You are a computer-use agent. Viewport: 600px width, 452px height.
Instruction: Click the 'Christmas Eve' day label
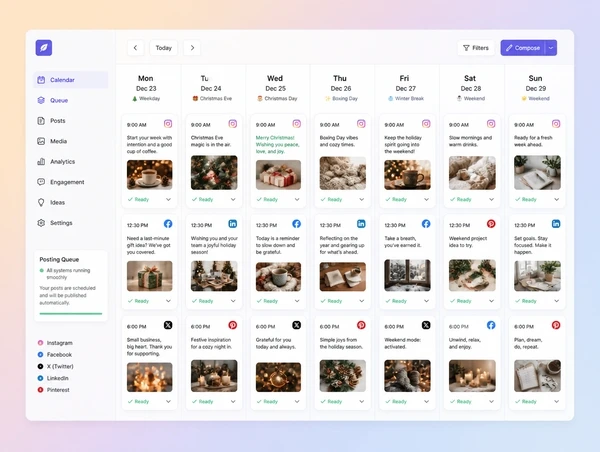tap(212, 98)
